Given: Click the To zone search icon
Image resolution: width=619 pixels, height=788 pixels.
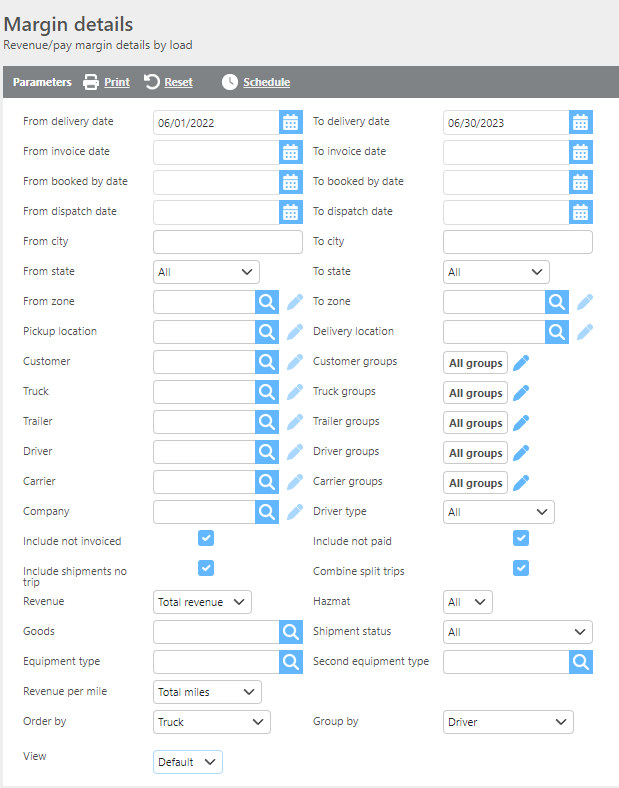Looking at the screenshot, I should point(557,302).
